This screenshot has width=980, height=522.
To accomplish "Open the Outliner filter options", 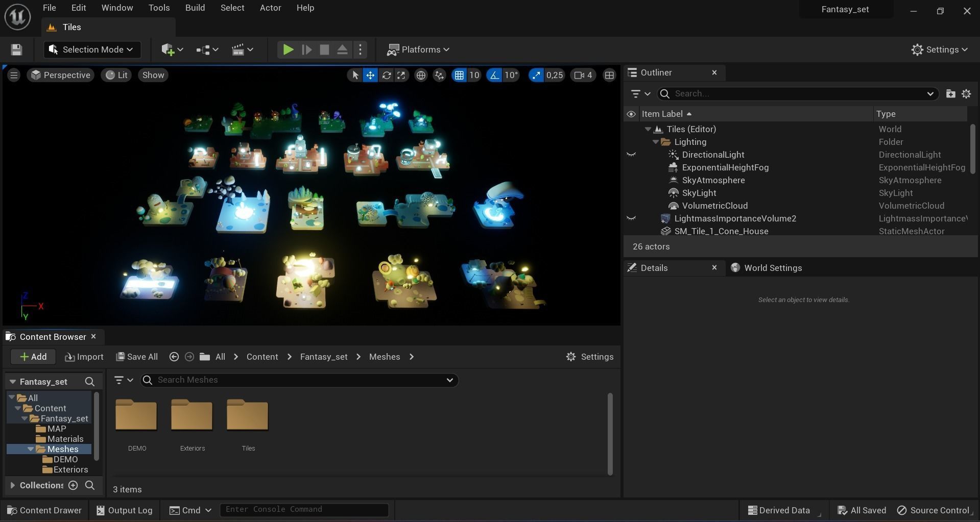I will [640, 94].
